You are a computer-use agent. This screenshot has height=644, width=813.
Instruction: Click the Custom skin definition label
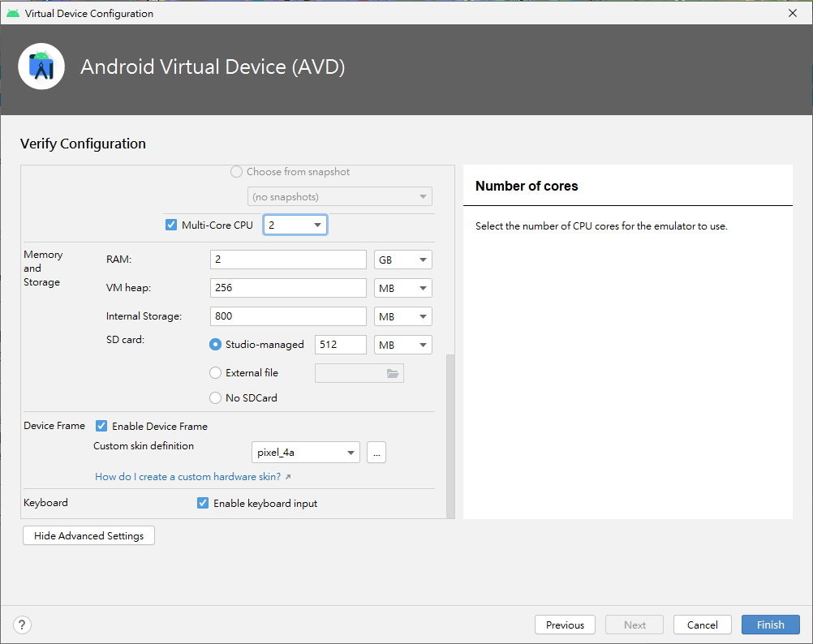pos(144,446)
